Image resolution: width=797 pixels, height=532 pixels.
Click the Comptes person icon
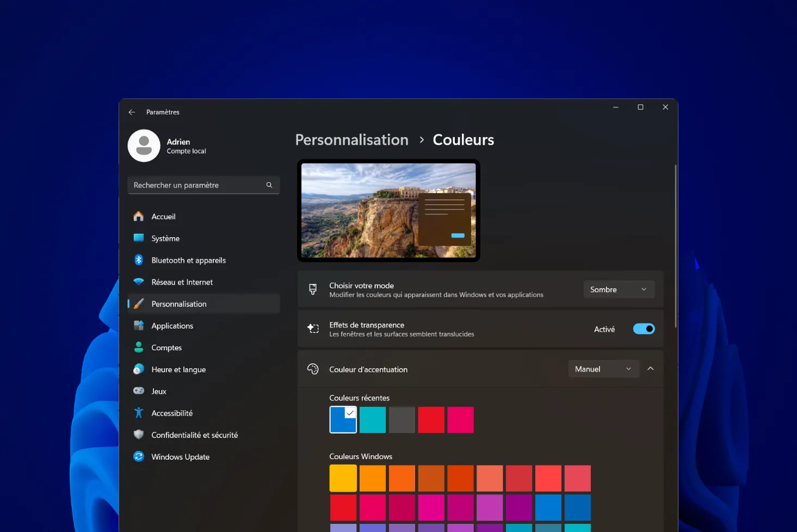pyautogui.click(x=139, y=347)
